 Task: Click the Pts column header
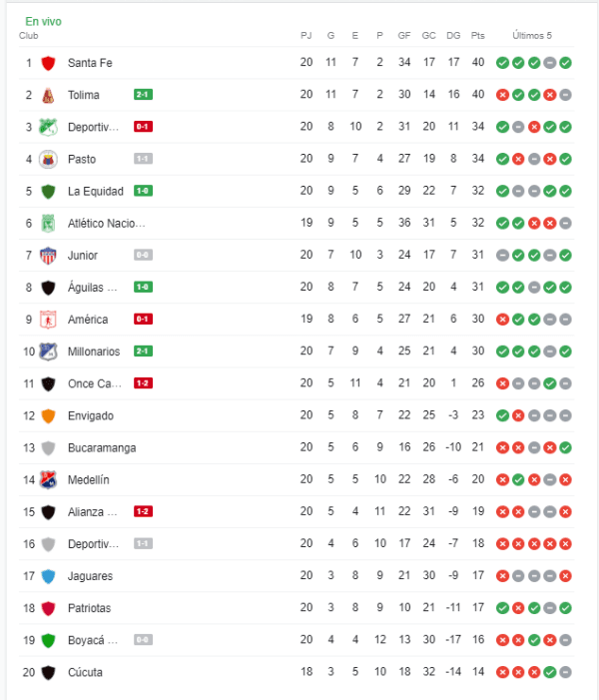[x=477, y=36]
